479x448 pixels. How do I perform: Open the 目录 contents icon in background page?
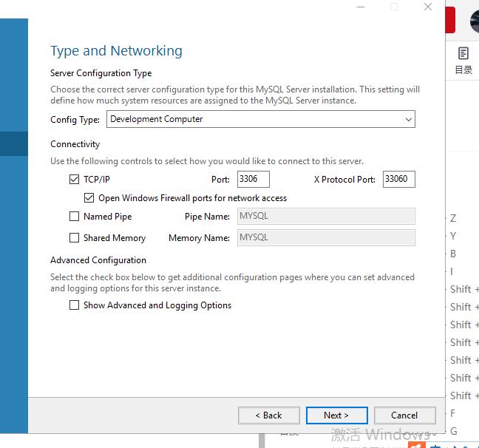[x=463, y=61]
